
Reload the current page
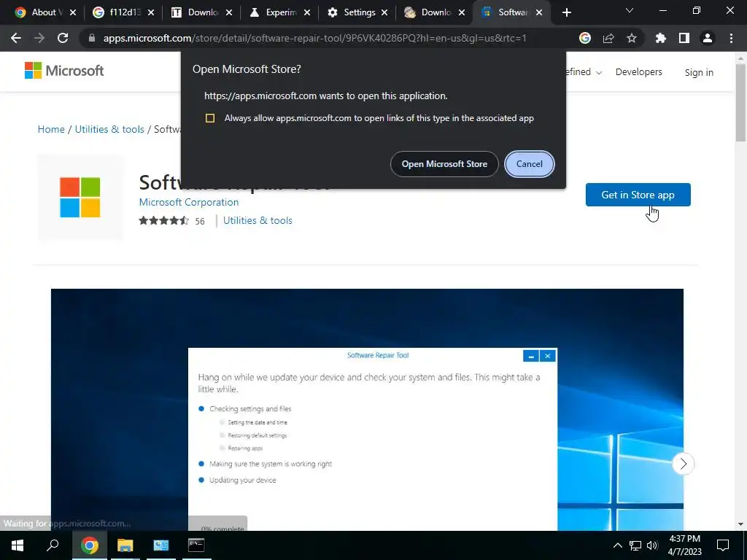click(x=63, y=38)
